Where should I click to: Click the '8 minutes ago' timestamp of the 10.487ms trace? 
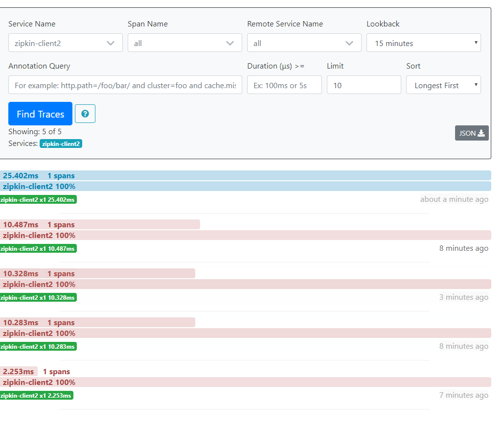(464, 248)
